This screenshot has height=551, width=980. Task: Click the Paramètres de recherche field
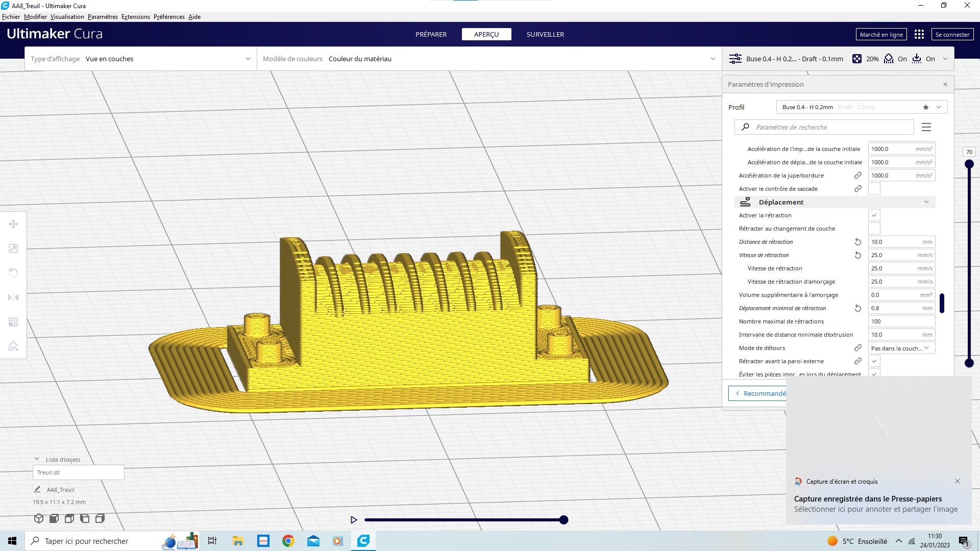pos(829,127)
